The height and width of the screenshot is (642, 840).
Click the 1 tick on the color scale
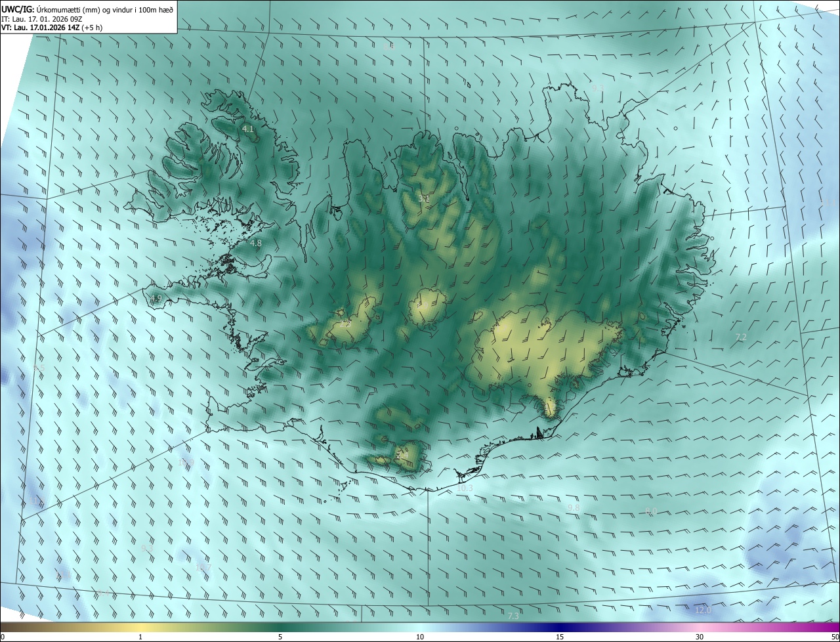(x=140, y=637)
